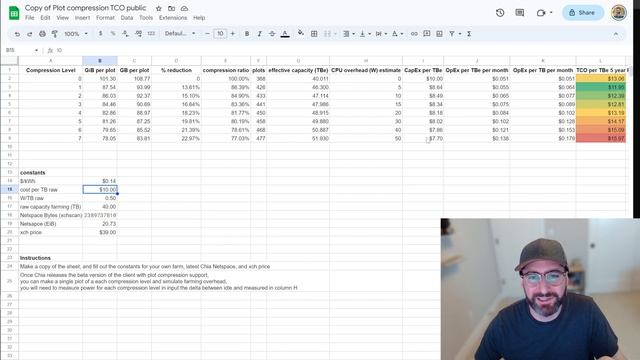Open the fill color bucket
This screenshot has height=360, width=640.
pos(301,33)
